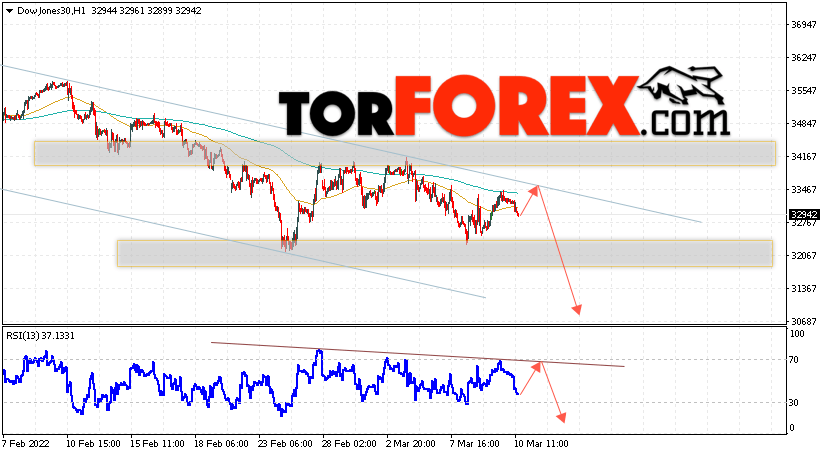Click price axis value 34847
Screen dimensions: 827x455
click(804, 123)
